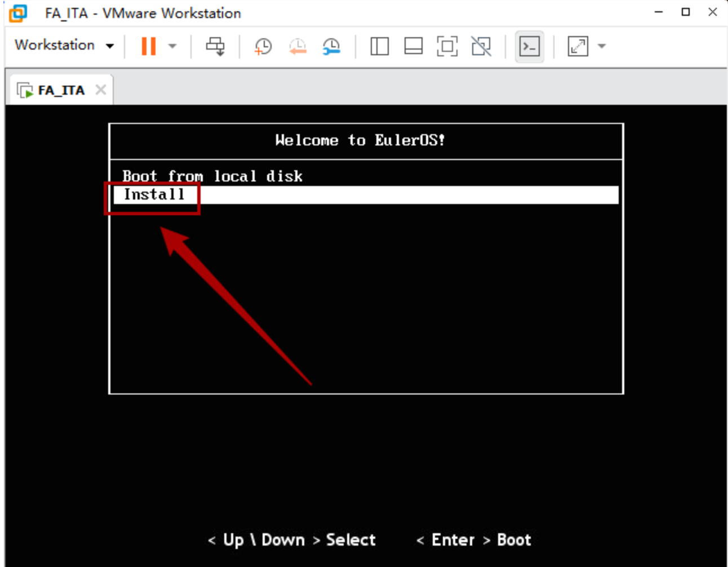Click the stretch guest display icon
This screenshot has width=728, height=567.
click(x=578, y=46)
